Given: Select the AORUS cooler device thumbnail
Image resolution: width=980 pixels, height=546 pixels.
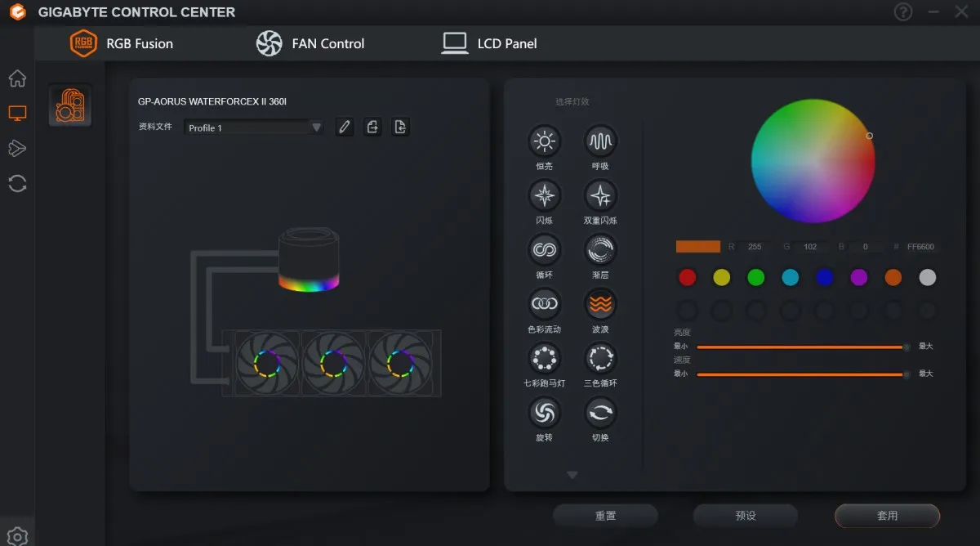Looking at the screenshot, I should [x=70, y=105].
